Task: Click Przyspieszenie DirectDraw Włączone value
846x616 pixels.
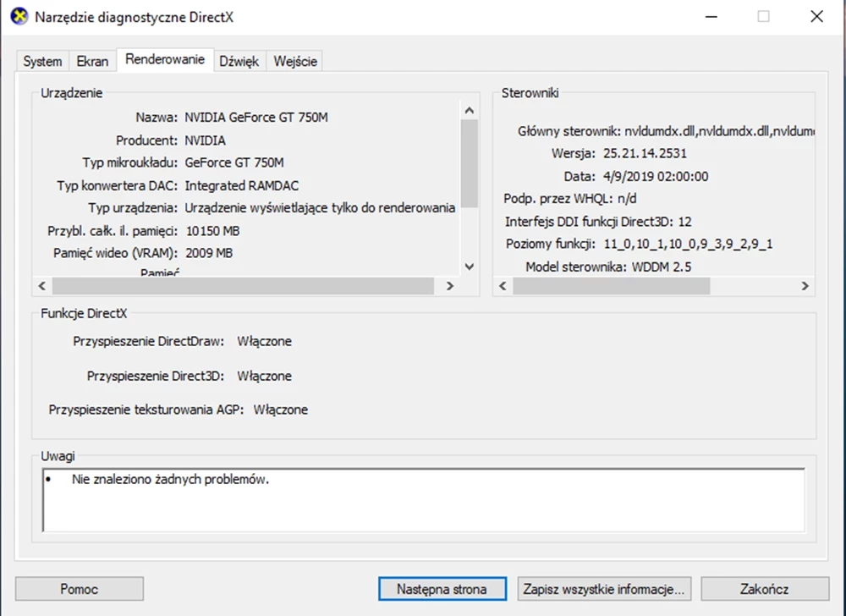Action: tap(264, 342)
